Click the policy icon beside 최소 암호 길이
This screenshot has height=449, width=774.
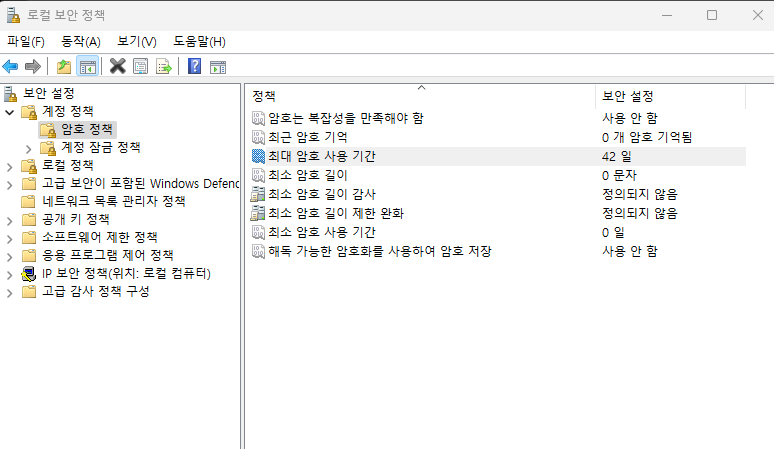pyautogui.click(x=258, y=175)
